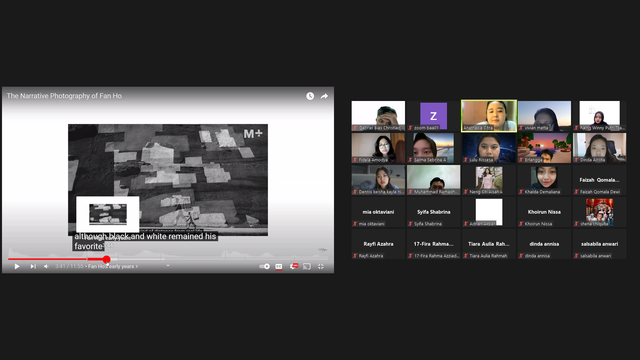The image size is (640, 360).
Task: Mute the video volume
Action: click(46, 266)
